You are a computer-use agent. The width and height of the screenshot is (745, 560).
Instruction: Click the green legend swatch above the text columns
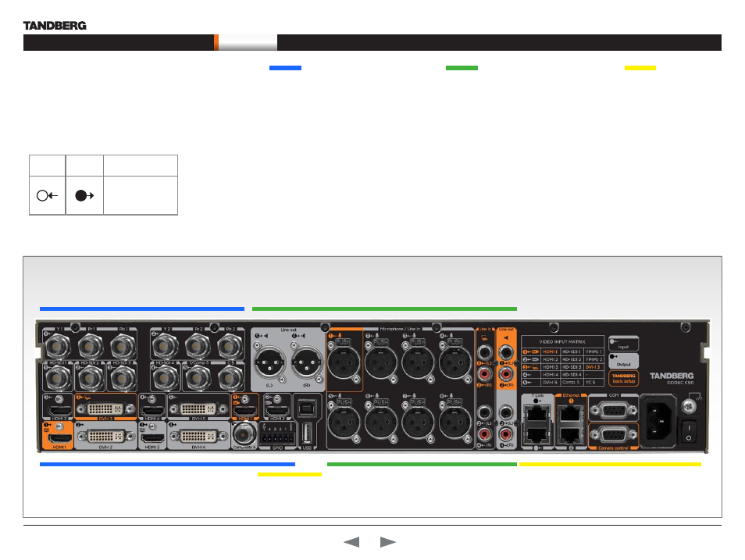pyautogui.click(x=462, y=68)
